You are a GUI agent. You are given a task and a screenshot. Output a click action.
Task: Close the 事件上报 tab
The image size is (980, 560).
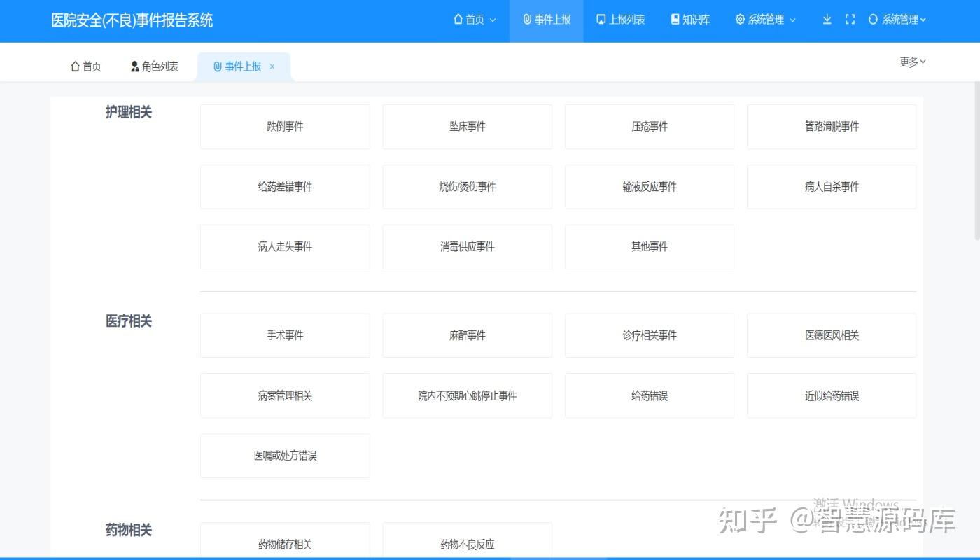pos(272,66)
